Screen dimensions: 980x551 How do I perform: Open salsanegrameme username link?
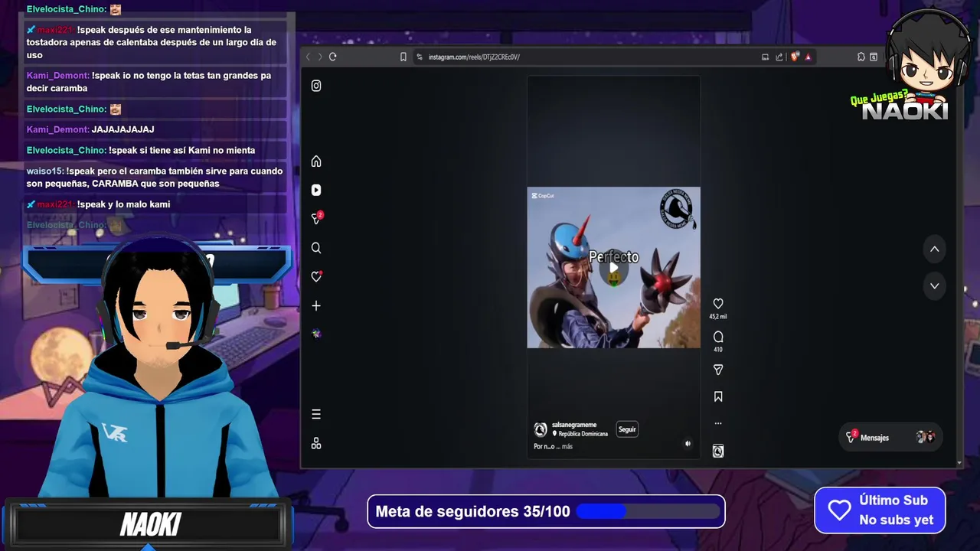[574, 425]
